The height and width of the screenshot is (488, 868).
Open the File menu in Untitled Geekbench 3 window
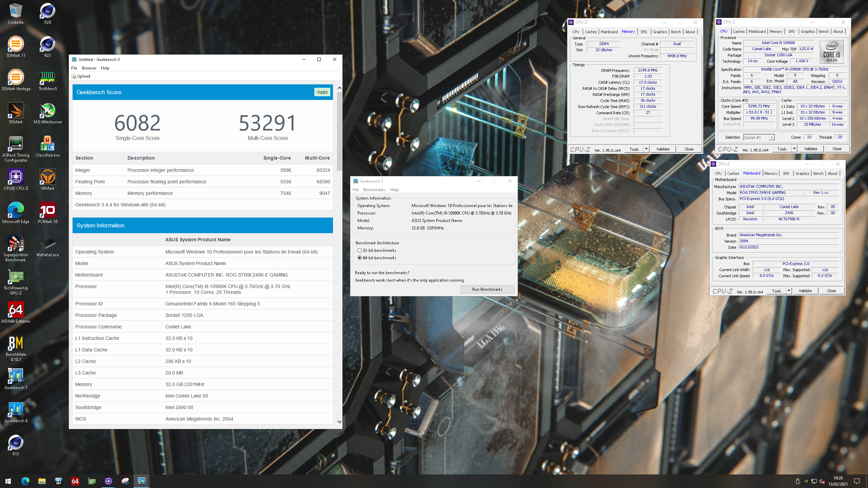point(74,68)
